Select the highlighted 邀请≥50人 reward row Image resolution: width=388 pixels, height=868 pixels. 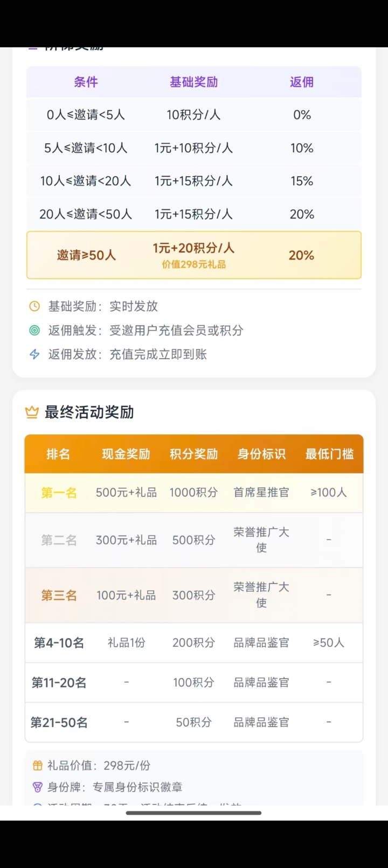pyautogui.click(x=194, y=255)
